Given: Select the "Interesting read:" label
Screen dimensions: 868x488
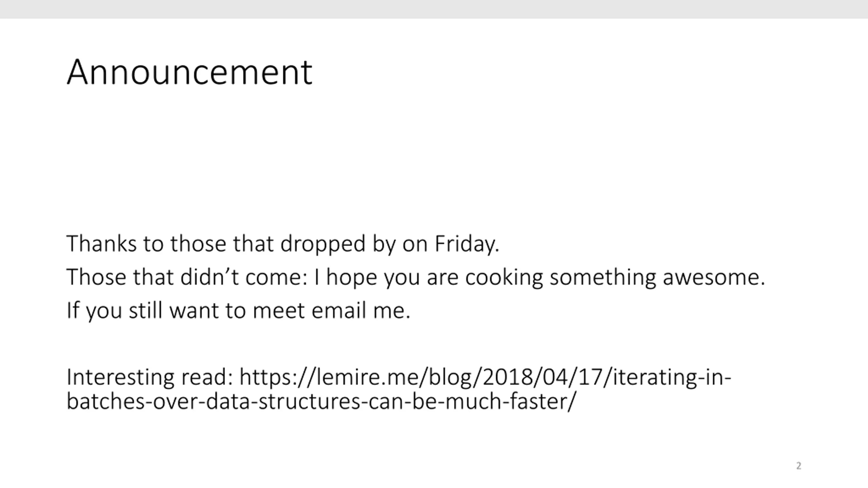Looking at the screenshot, I should click(x=150, y=377).
